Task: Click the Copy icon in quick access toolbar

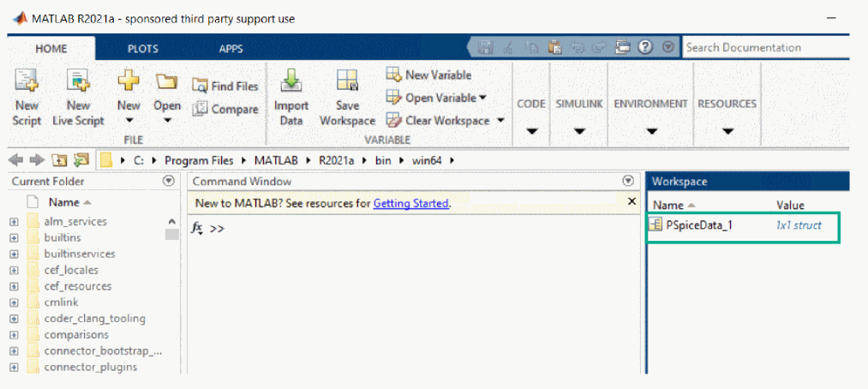Action: point(531,48)
